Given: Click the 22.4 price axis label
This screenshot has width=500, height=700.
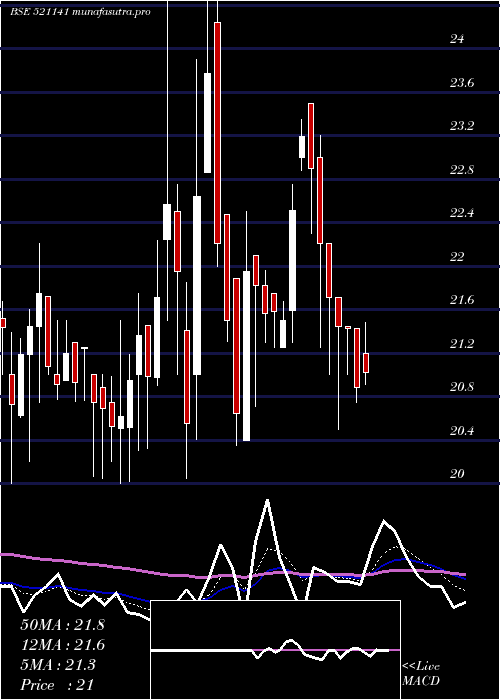Looking at the screenshot, I should [462, 213].
